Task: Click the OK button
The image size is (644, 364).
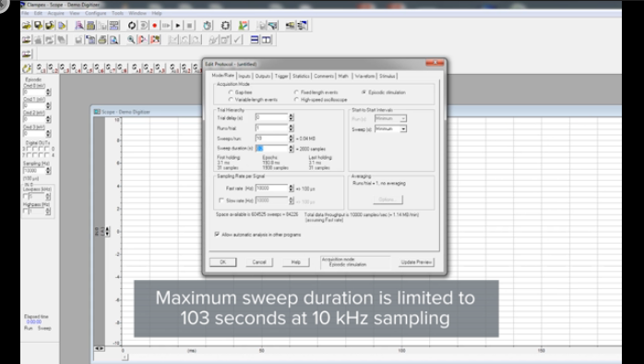Action: pos(223,262)
